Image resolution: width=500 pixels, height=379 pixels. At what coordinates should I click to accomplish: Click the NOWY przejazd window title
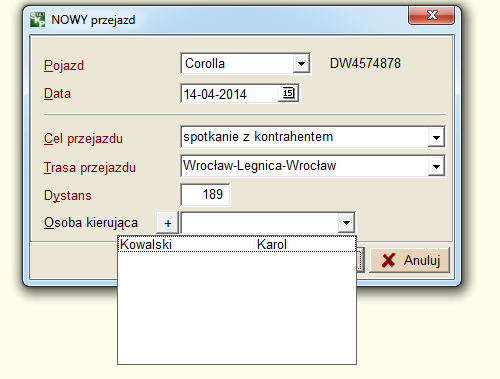coord(93,20)
